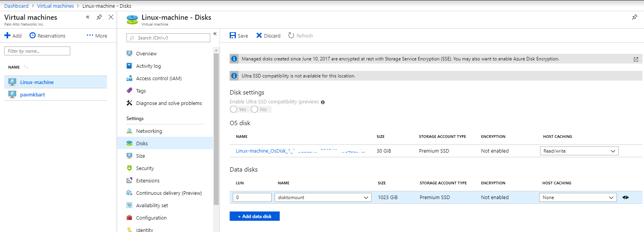Click the Add data disk button
This screenshot has width=644, height=232.
254,217
